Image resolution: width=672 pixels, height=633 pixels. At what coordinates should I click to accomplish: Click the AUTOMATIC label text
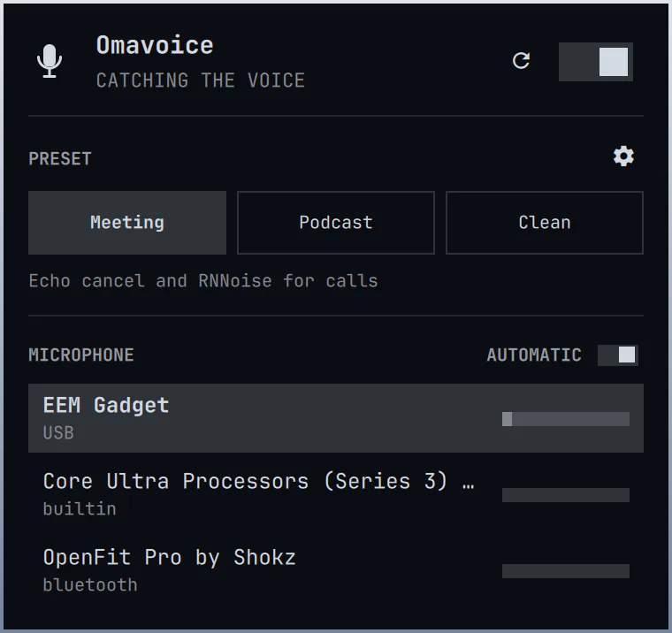(x=534, y=355)
